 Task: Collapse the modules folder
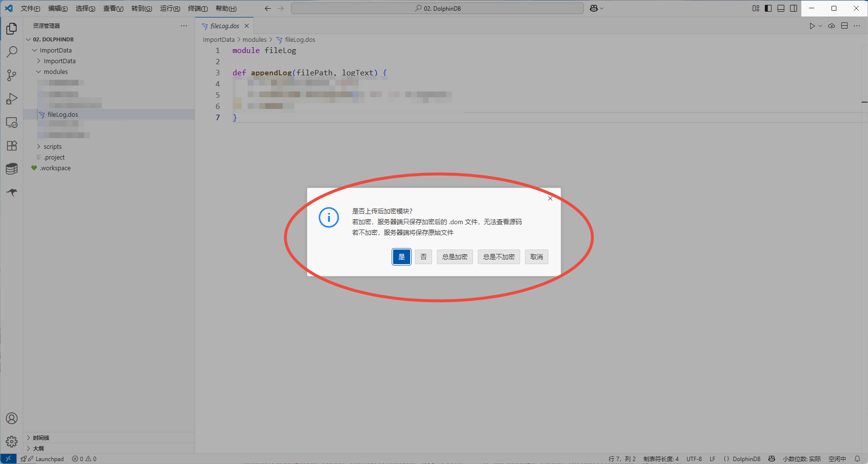pos(55,71)
